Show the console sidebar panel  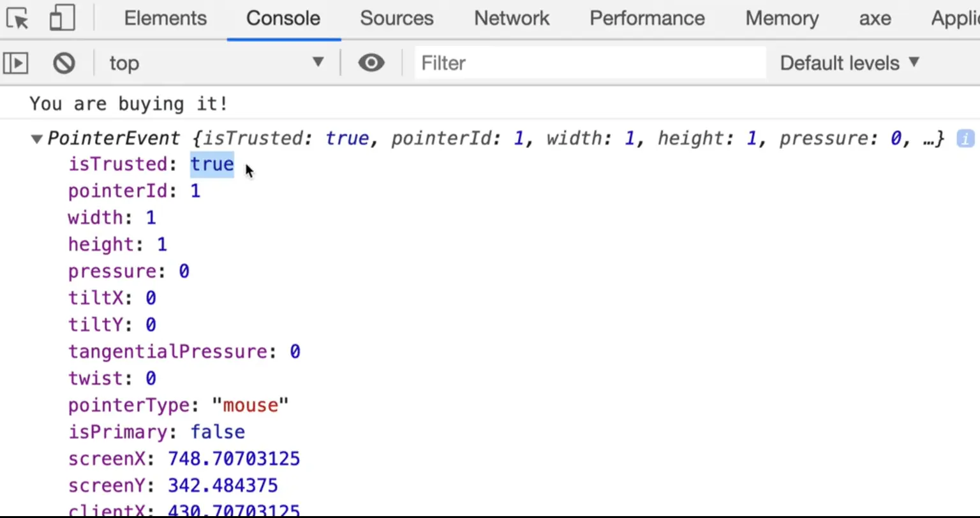(x=16, y=63)
